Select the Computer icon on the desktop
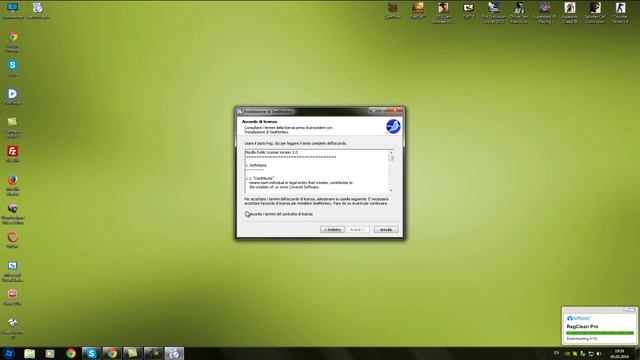 click(x=12, y=10)
